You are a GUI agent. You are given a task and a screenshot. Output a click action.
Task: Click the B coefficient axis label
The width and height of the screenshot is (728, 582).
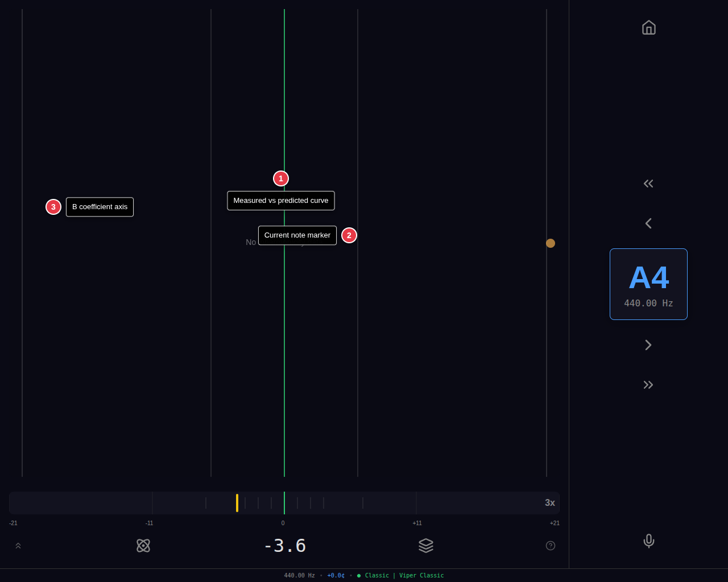[100, 206]
